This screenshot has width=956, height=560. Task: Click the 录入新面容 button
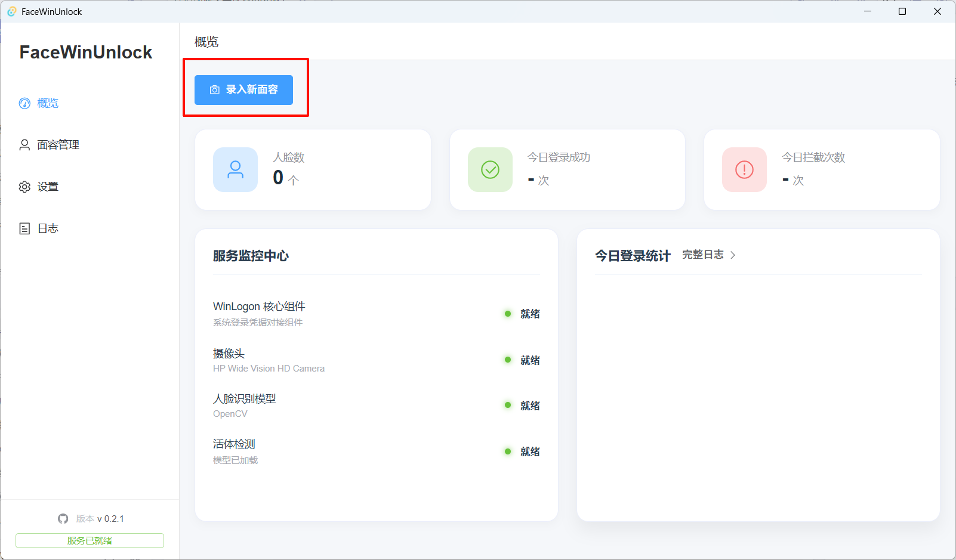point(243,90)
